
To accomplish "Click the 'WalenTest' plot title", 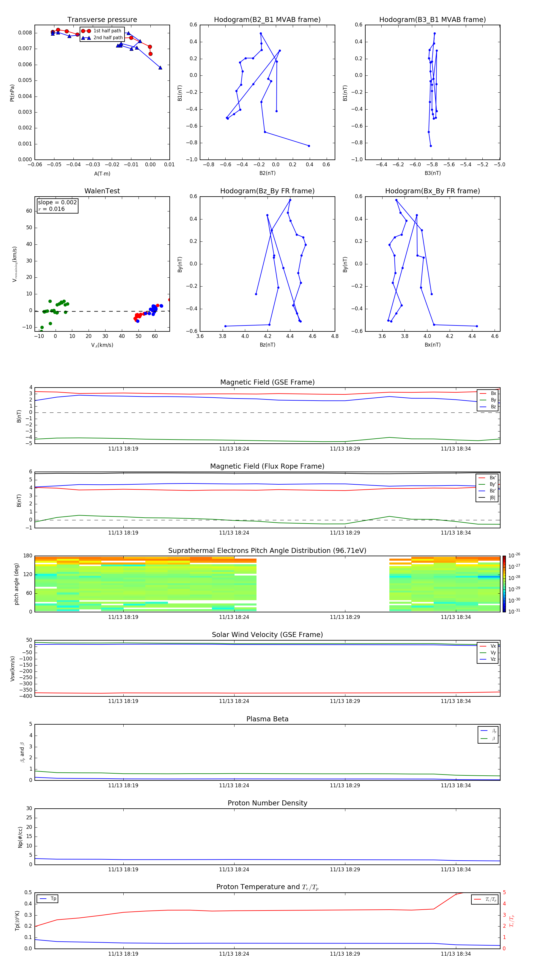I will (x=102, y=191).
